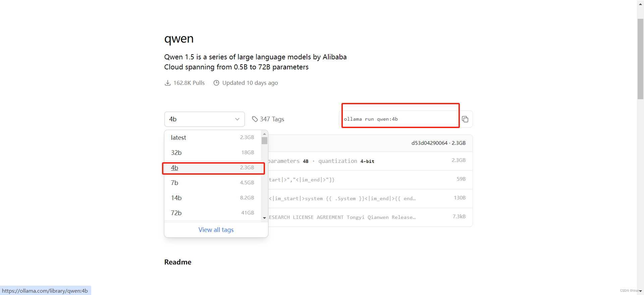Screen dimensions: 644x295
Task: Click the tag icon beside 347 Tags
Action: coord(255,119)
